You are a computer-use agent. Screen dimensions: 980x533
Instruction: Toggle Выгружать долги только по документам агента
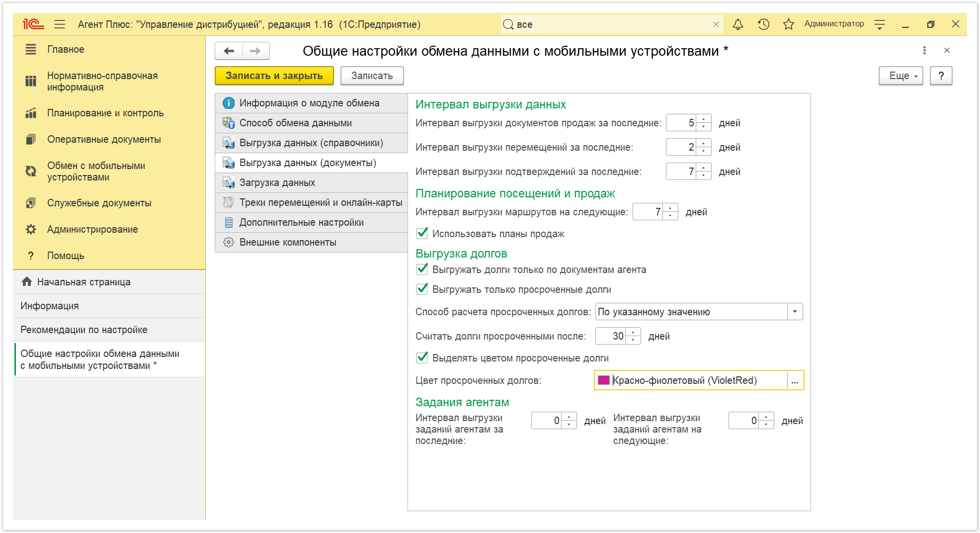click(422, 269)
